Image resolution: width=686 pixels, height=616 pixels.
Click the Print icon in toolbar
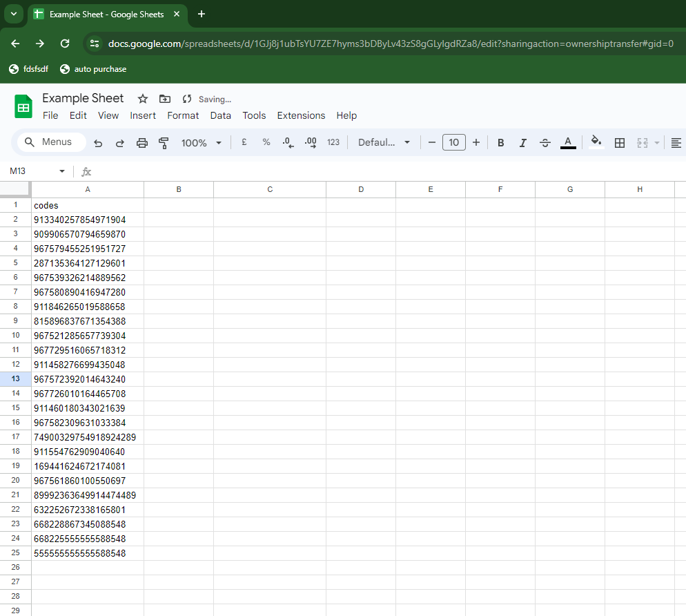click(x=142, y=143)
